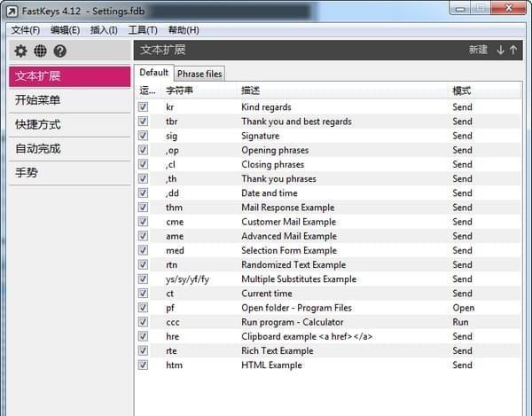The width and height of the screenshot is (532, 416).
Task: Select the Default tab
Action: 153,73
